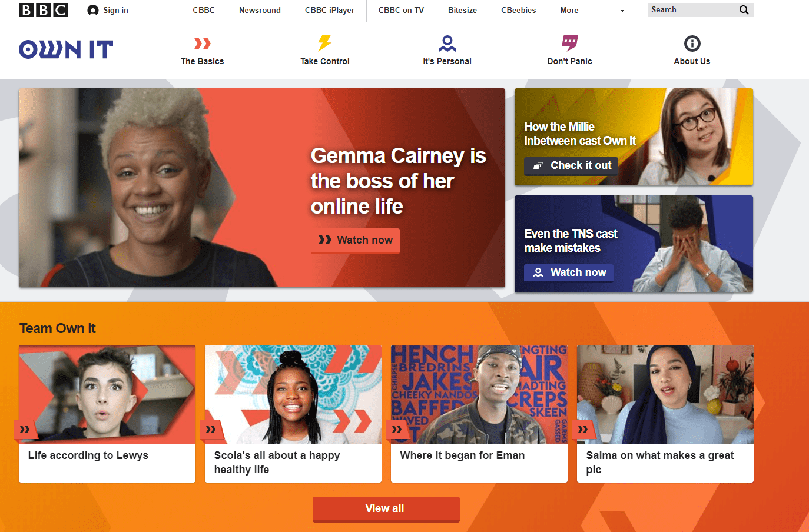Open the It's Personal person icon
The height and width of the screenshot is (532, 809).
(x=447, y=44)
